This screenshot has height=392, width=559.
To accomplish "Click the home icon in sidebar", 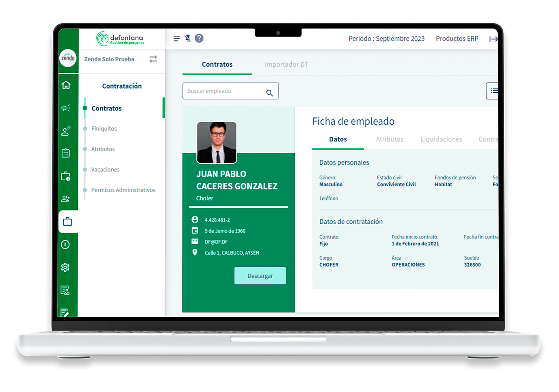I will pos(66,85).
